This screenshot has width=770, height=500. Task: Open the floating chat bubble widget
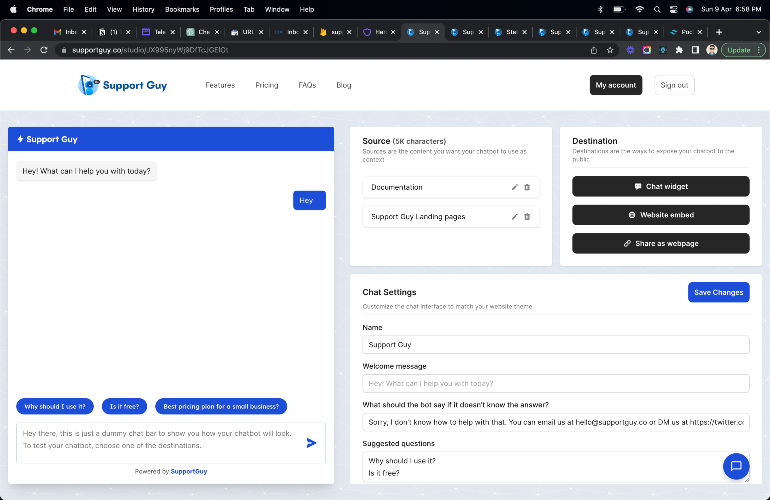pyautogui.click(x=735, y=466)
